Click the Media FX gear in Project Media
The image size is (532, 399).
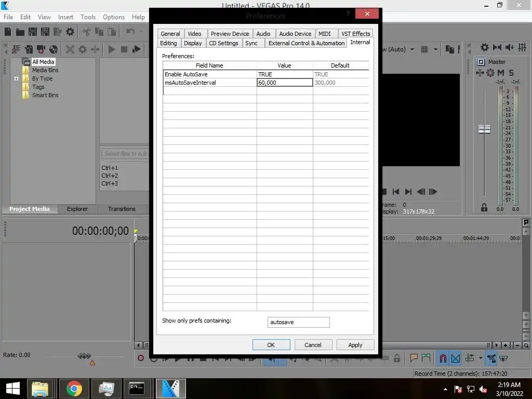coord(83,49)
